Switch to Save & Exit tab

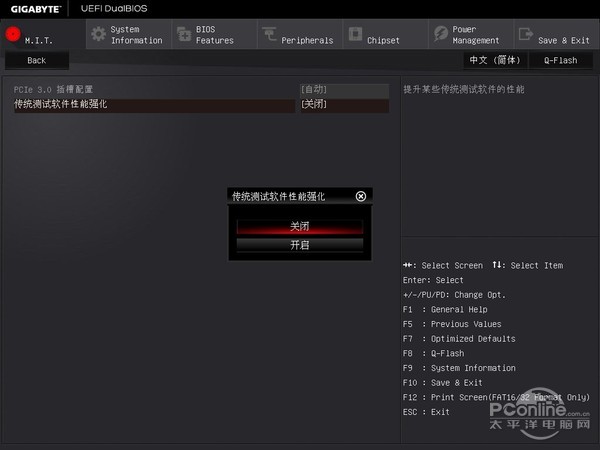click(557, 34)
